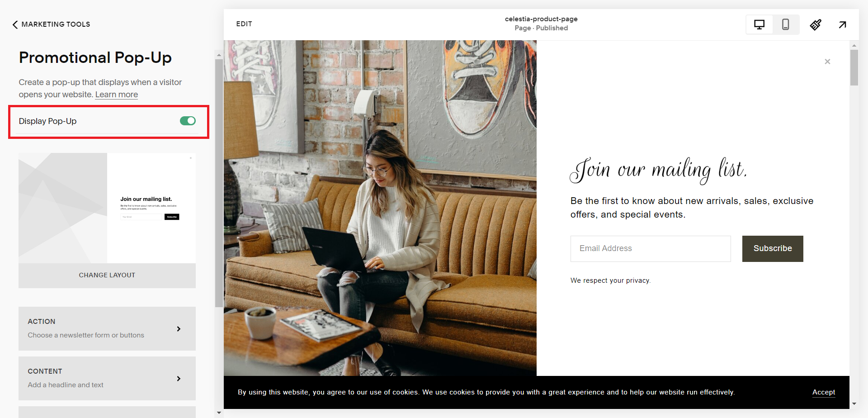Click the Learn more link
The width and height of the screenshot is (868, 418).
click(x=117, y=95)
